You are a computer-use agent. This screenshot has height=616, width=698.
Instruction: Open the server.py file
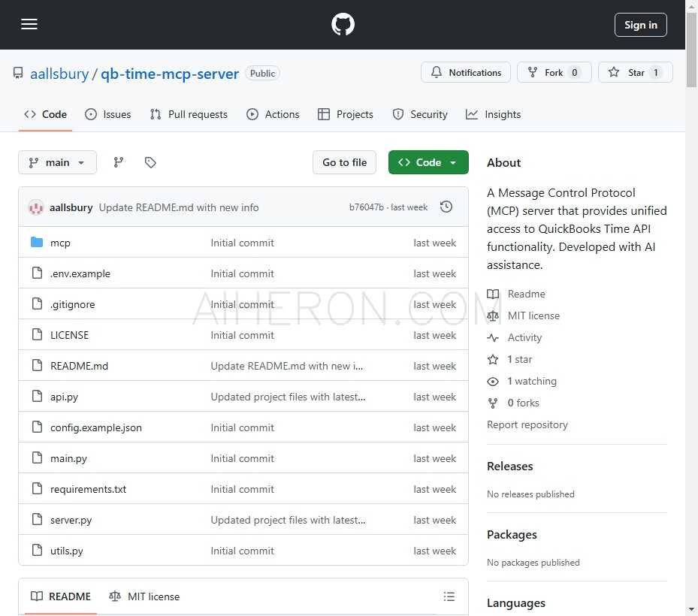click(x=71, y=520)
